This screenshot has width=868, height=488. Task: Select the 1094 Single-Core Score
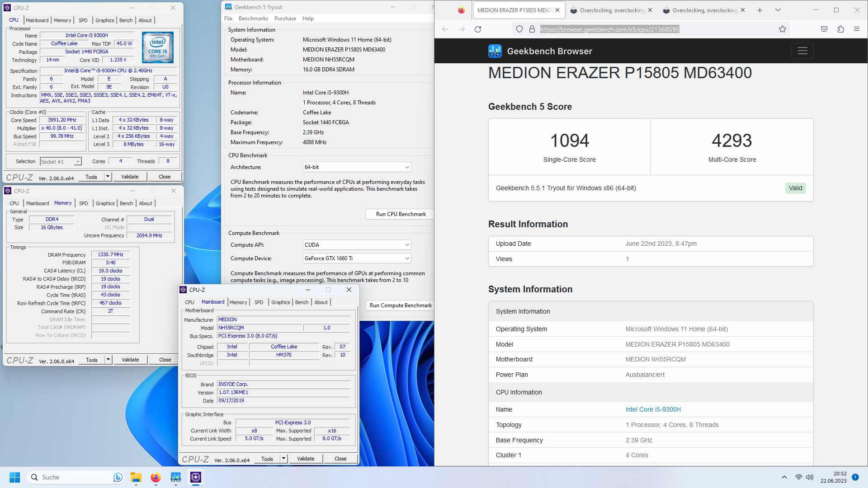pos(569,141)
